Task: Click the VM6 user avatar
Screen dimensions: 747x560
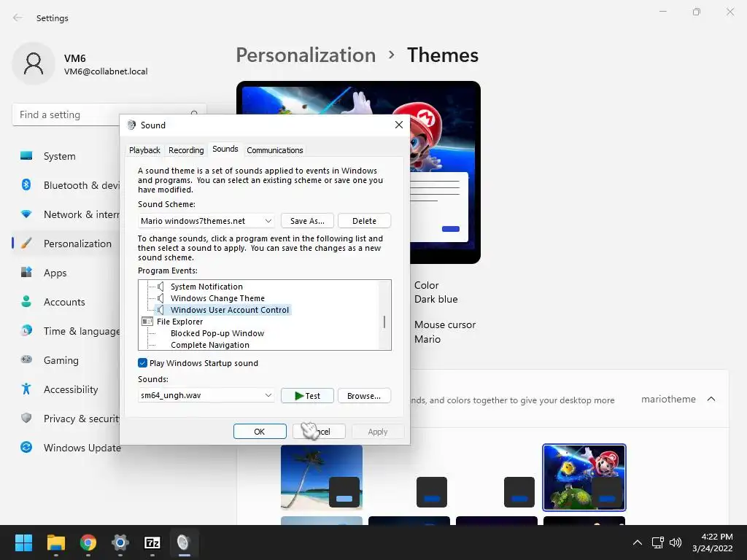Action: (34, 64)
